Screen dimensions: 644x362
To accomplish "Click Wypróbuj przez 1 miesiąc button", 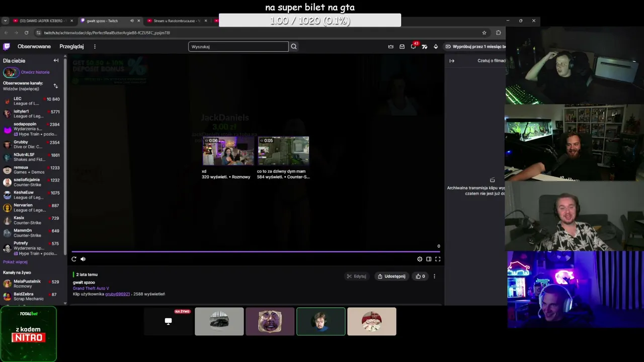I will click(475, 47).
